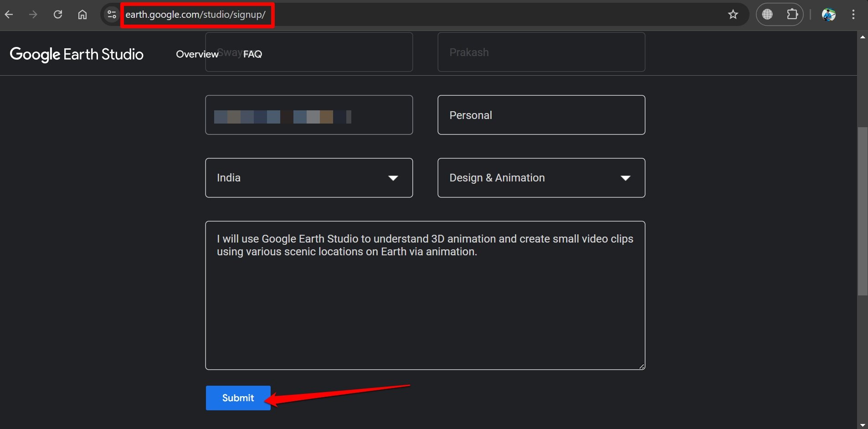Open the FAQ nav link
The image size is (868, 429).
(x=252, y=54)
